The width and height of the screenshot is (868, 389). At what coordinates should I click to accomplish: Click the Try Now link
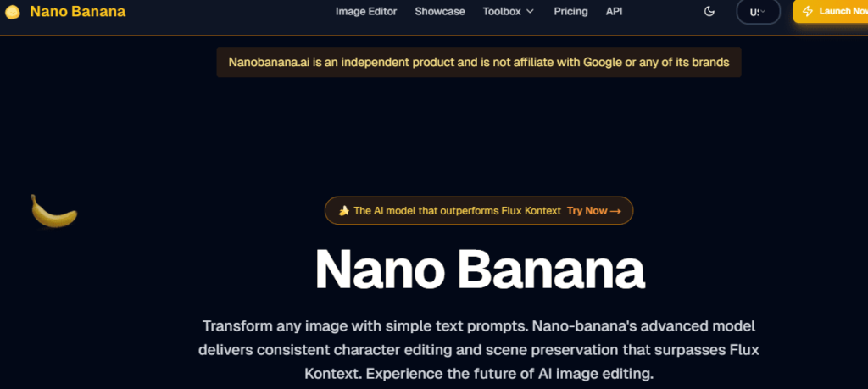[x=587, y=211]
